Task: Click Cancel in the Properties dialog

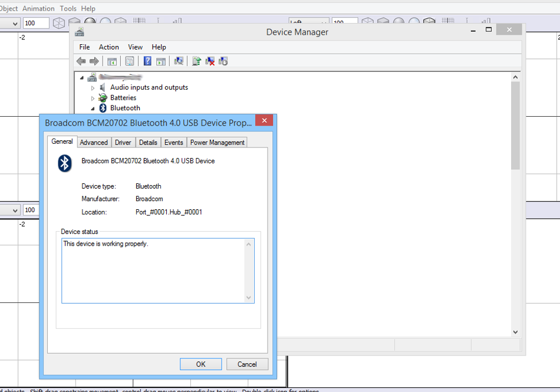Action: tap(247, 364)
